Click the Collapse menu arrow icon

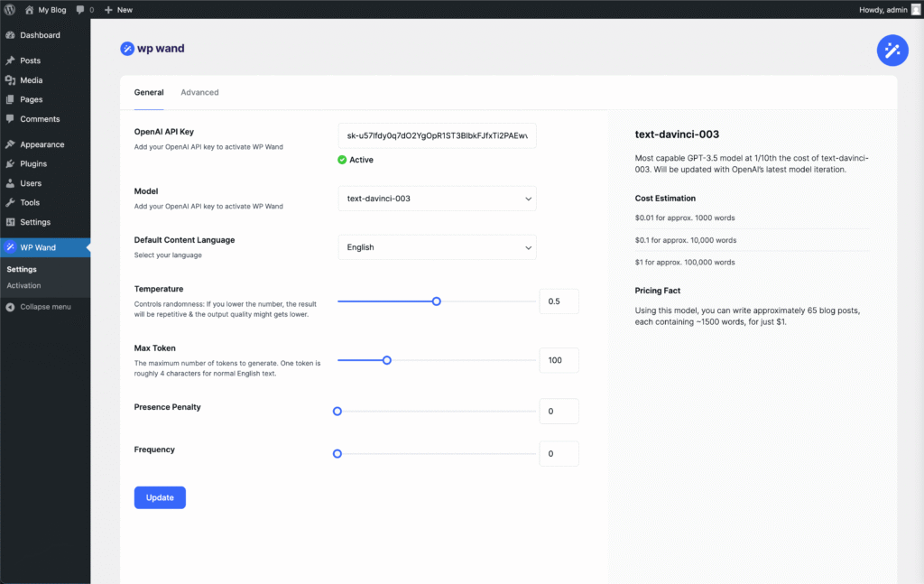pyautogui.click(x=10, y=306)
